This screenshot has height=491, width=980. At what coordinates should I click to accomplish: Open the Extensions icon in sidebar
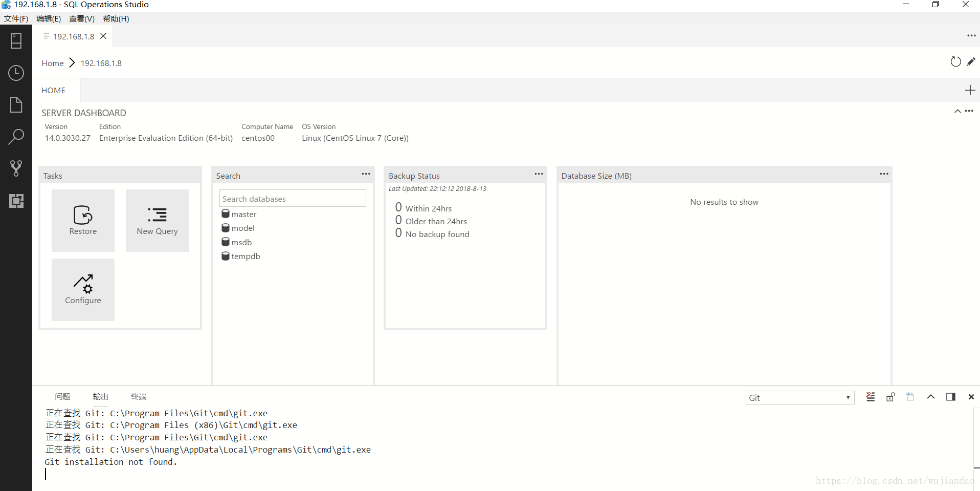point(16,201)
